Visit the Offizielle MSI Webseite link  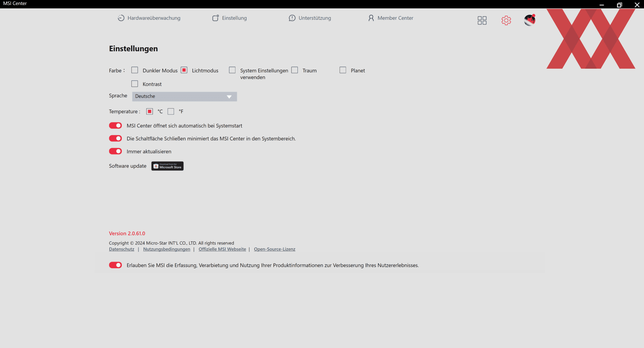[222, 249]
